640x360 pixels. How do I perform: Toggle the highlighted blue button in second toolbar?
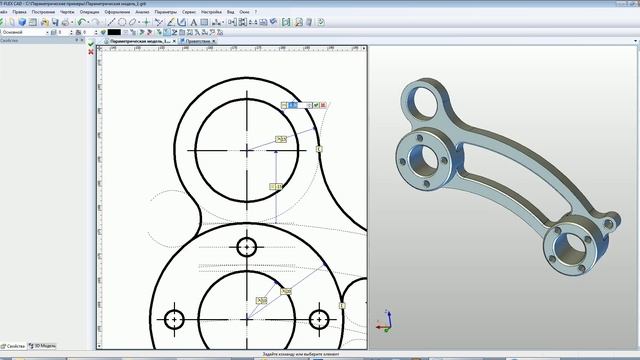(x=167, y=32)
